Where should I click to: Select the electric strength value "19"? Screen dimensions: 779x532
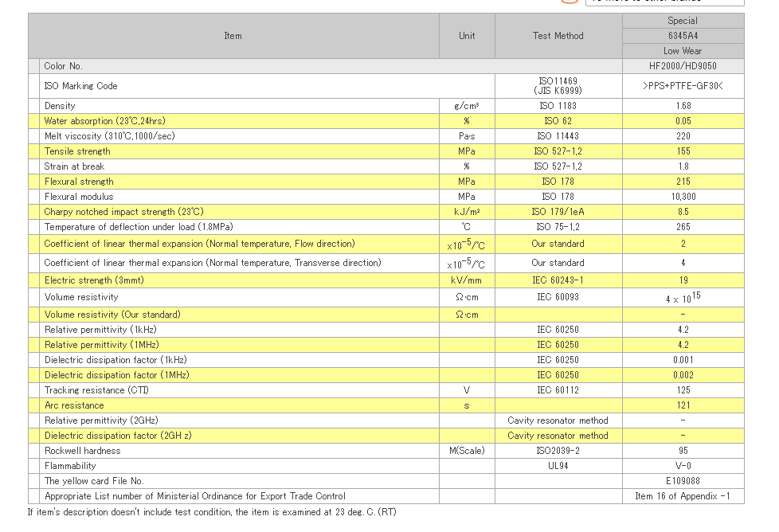click(683, 280)
